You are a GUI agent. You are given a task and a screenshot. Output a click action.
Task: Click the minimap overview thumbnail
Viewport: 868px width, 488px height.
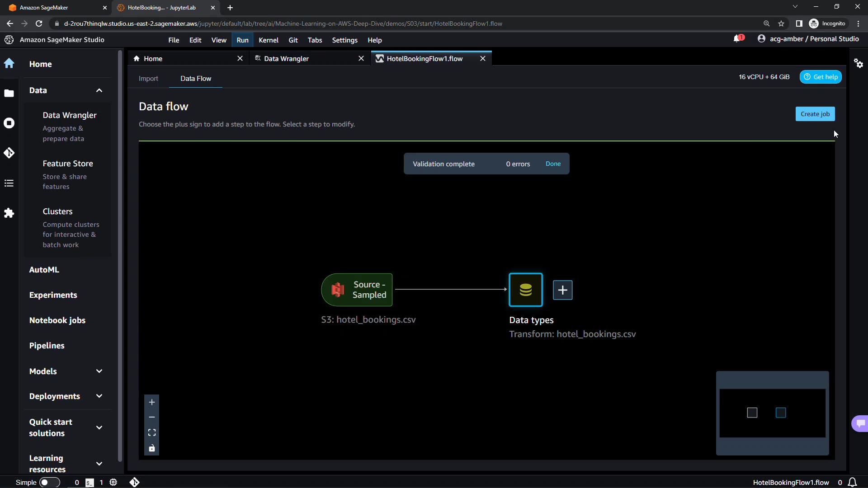pos(772,413)
